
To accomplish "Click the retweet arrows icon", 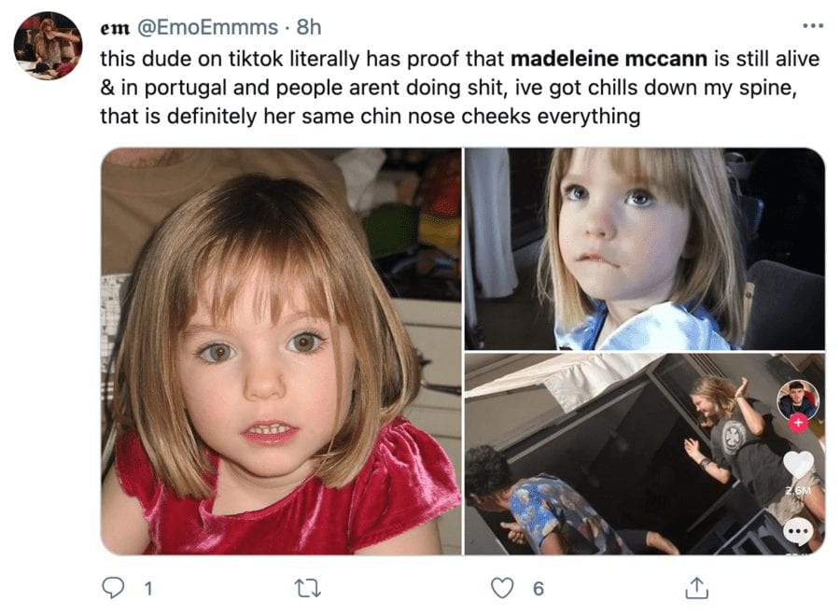I will coord(306,588).
